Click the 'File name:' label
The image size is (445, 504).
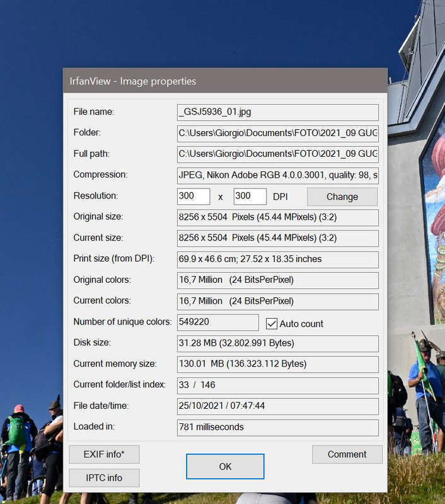94,112
